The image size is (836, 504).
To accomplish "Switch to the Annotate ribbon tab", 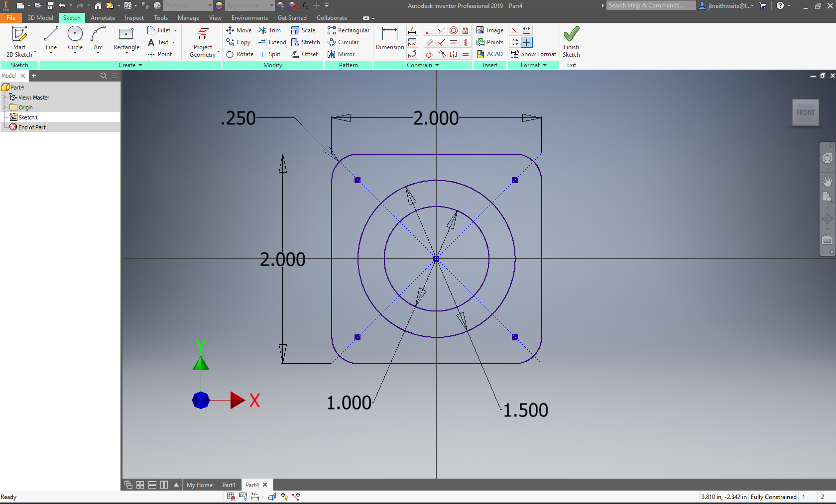I will pyautogui.click(x=103, y=18).
